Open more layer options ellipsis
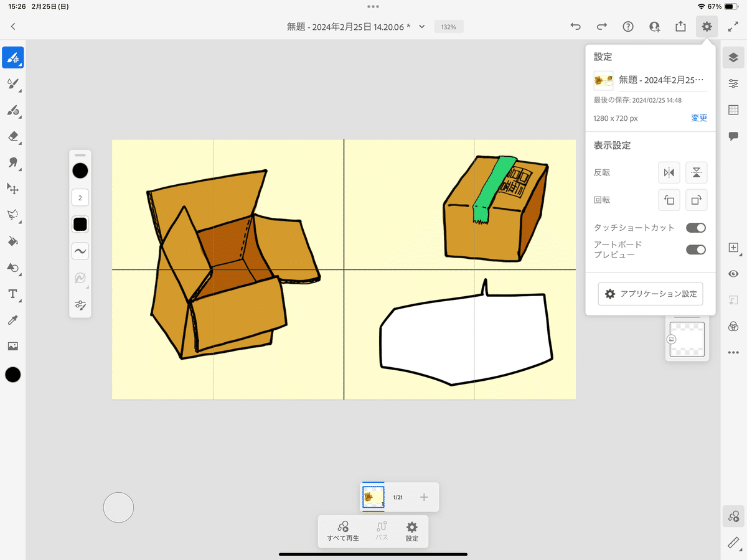Image resolution: width=747 pixels, height=560 pixels. (x=733, y=353)
